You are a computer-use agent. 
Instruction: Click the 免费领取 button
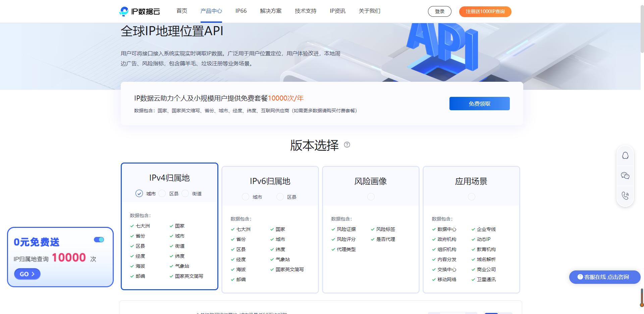pyautogui.click(x=479, y=103)
